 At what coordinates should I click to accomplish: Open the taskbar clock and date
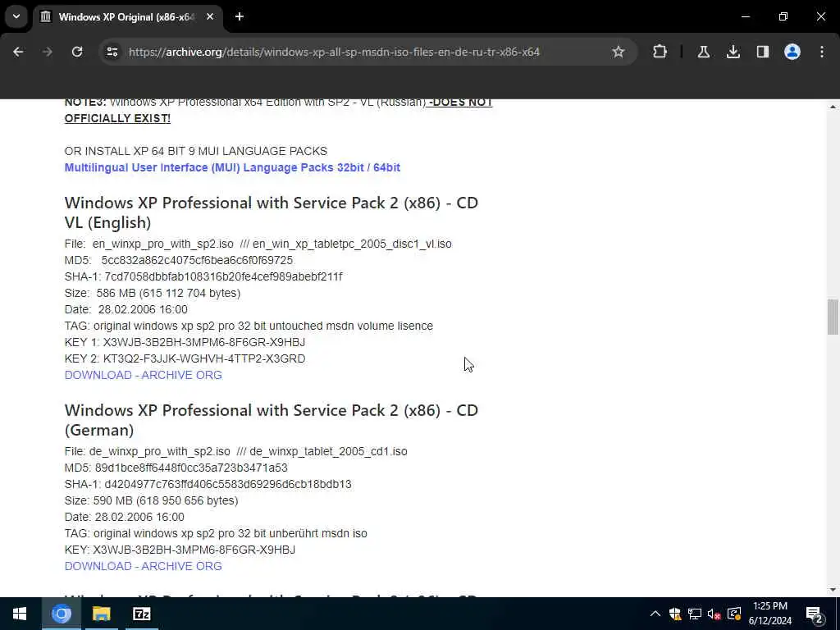(770, 614)
